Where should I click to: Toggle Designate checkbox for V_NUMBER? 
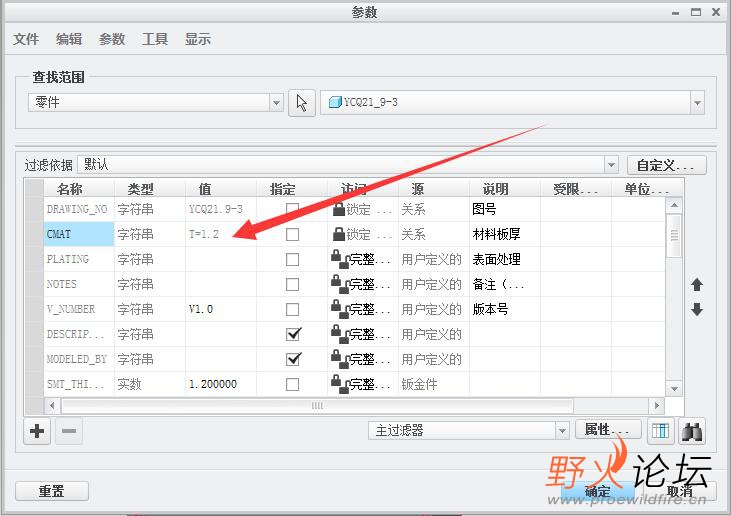292,309
